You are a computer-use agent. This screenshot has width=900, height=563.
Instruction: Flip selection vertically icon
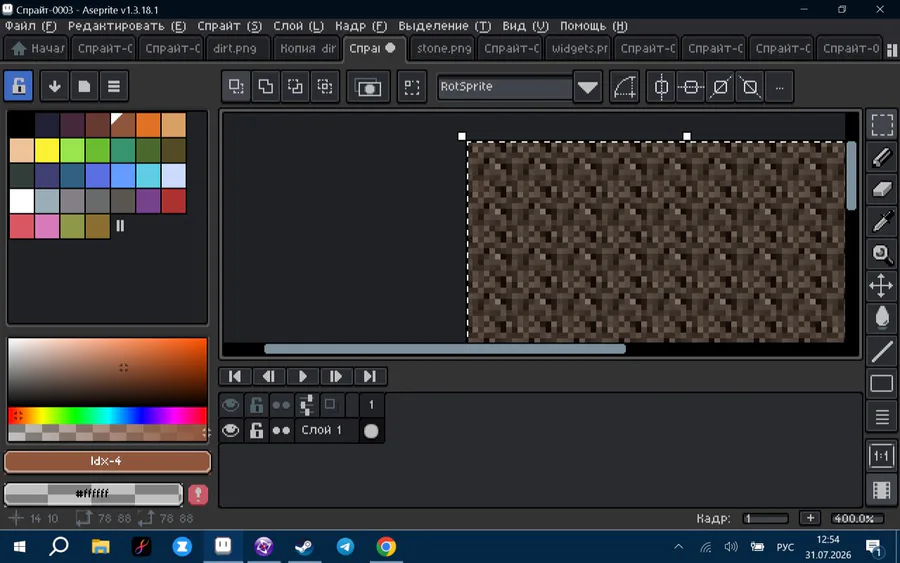(x=690, y=87)
